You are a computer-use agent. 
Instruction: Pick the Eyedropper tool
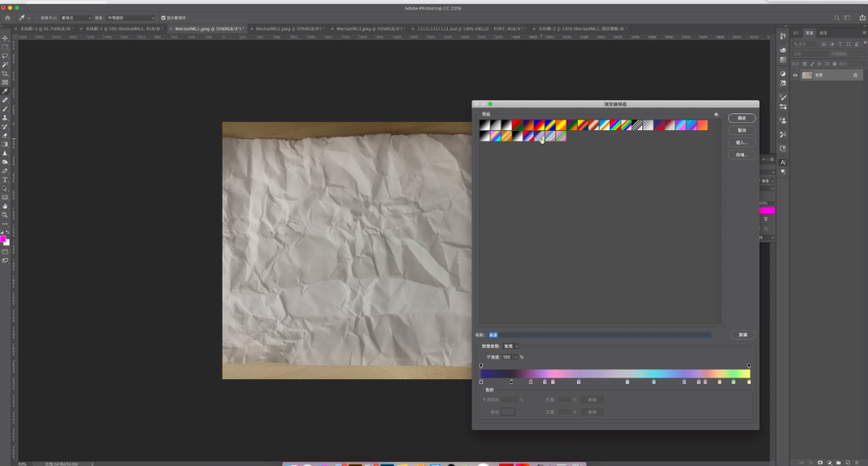pyautogui.click(x=5, y=91)
